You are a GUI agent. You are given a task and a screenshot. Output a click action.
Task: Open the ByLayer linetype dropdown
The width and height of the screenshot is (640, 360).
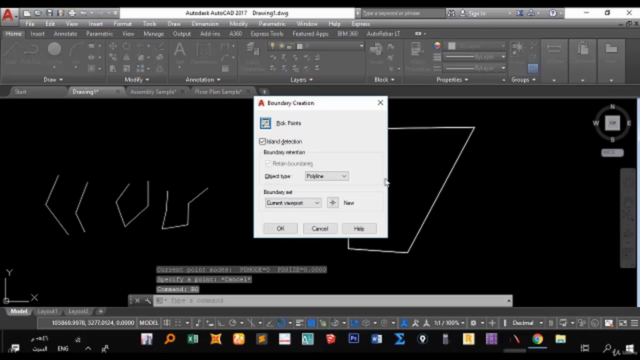[x=475, y=68]
